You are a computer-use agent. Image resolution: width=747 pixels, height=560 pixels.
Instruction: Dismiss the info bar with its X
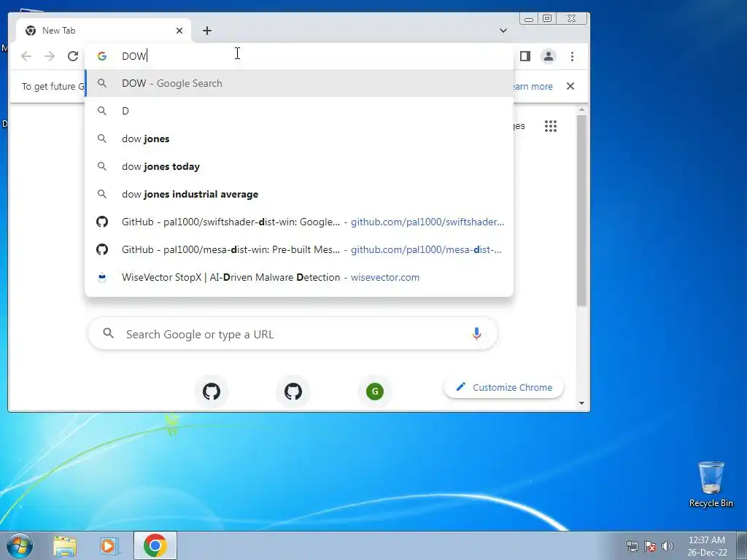570,86
